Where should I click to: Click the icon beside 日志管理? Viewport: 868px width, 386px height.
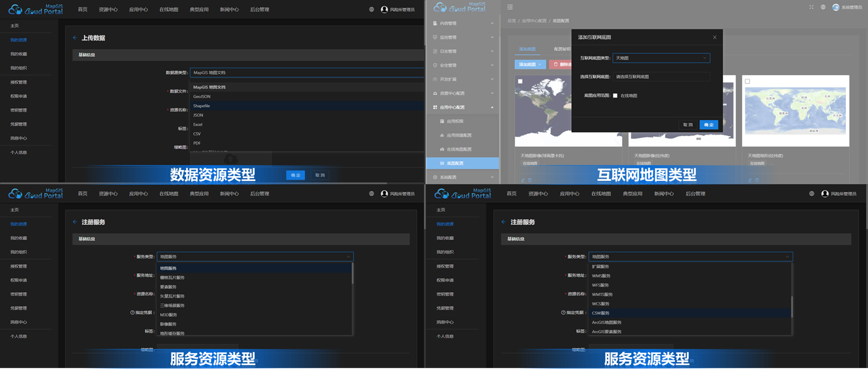(x=435, y=51)
